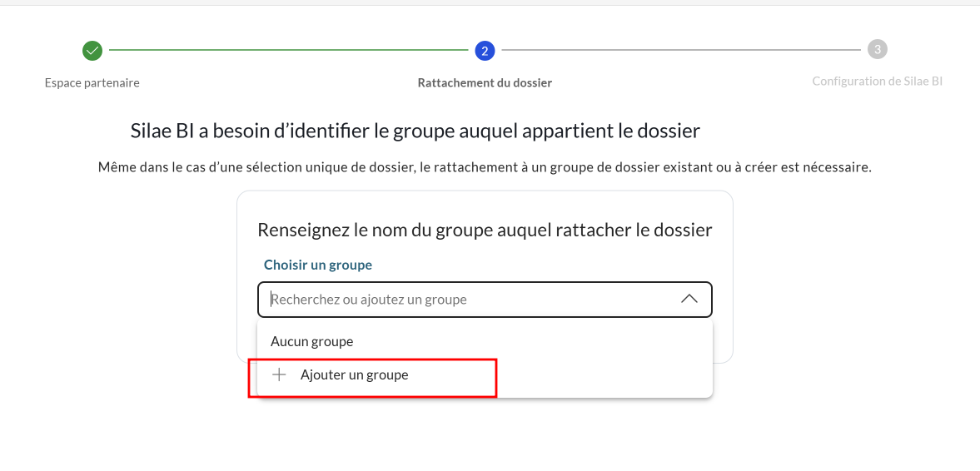The height and width of the screenshot is (471, 980).
Task: Click the 'Configuration de Silae BI' step label
Action: pyautogui.click(x=877, y=82)
